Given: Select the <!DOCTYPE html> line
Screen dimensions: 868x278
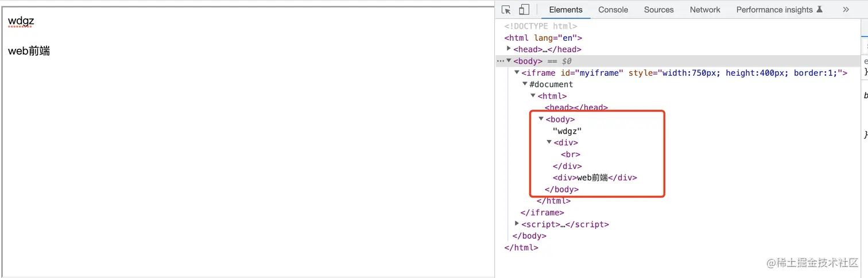Looking at the screenshot, I should [541, 26].
